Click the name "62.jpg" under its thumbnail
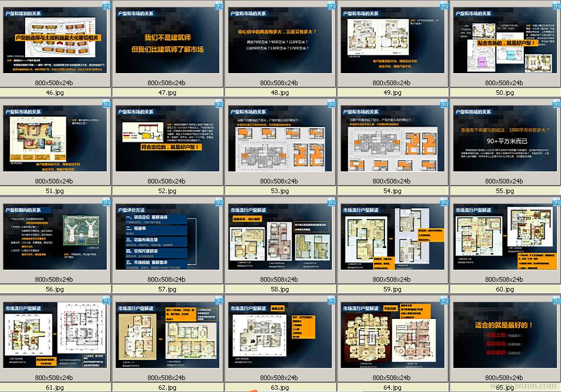The width and height of the screenshot is (561, 392). (167, 387)
